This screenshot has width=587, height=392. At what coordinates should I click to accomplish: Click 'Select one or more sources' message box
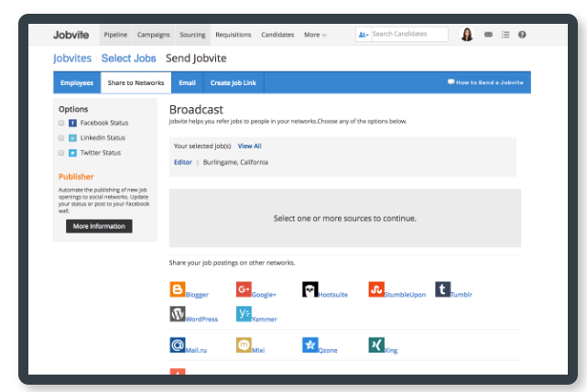pyautogui.click(x=345, y=218)
